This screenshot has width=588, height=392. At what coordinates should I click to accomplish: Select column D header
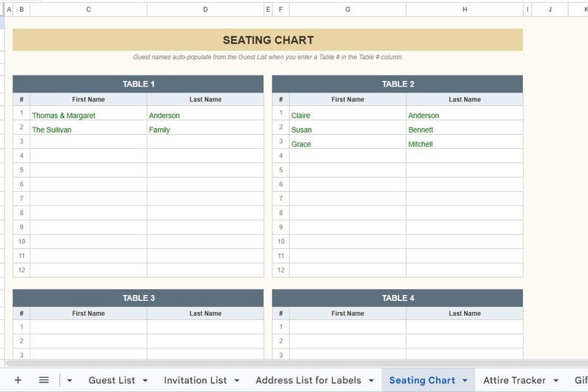(x=205, y=10)
